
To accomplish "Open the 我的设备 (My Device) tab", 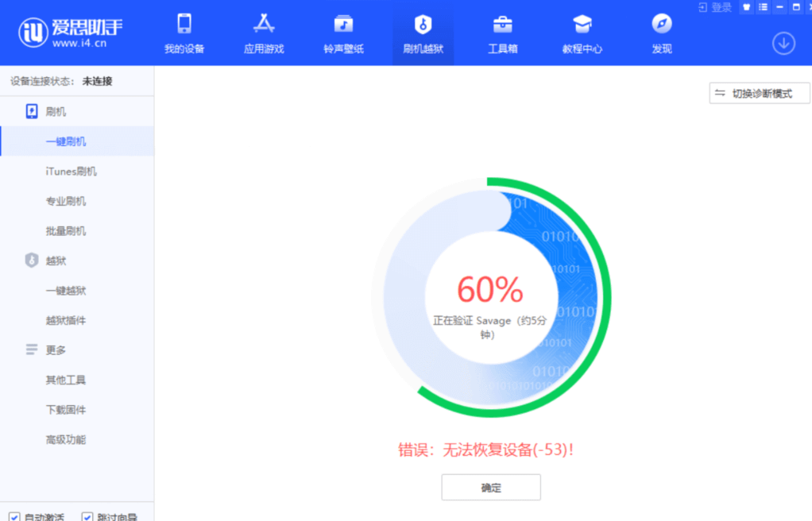I will 184,33.
